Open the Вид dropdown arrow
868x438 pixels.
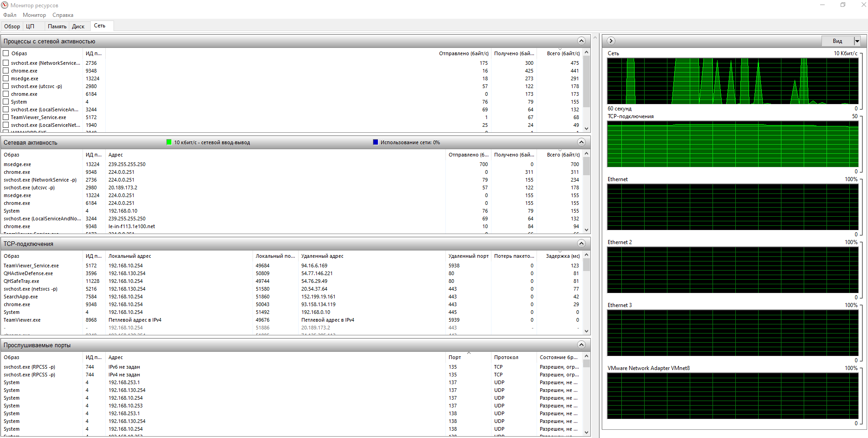click(x=857, y=41)
